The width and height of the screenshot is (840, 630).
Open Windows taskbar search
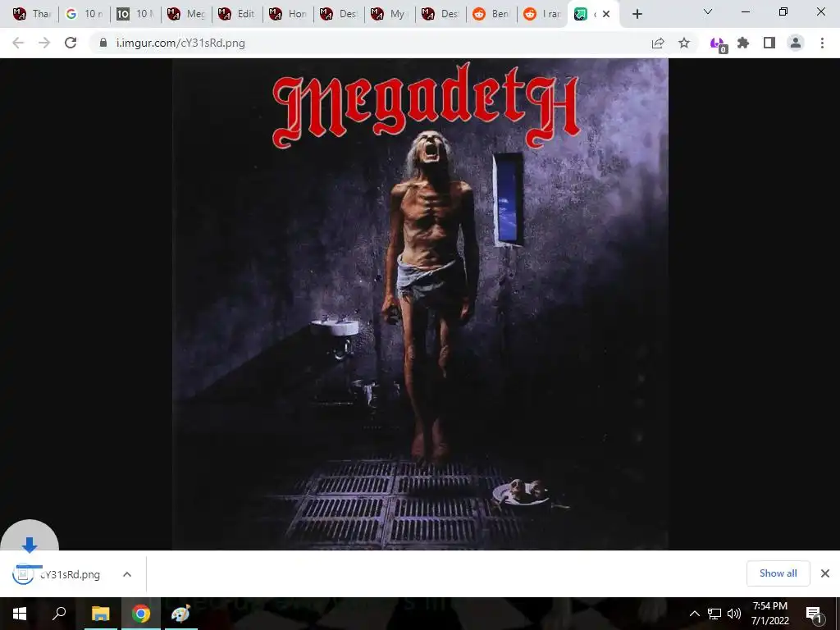pos(59,613)
